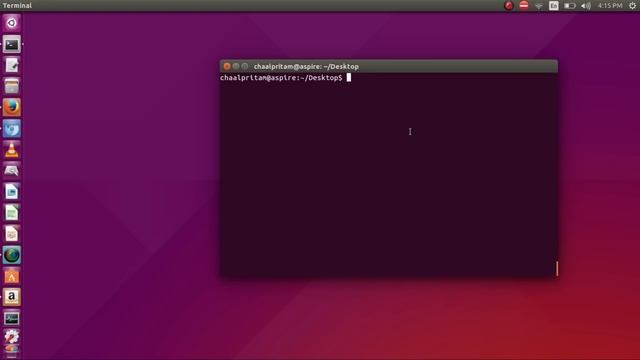Open LibreOffice Calc from the launcher
This screenshot has width=640, height=360.
pyautogui.click(x=11, y=213)
